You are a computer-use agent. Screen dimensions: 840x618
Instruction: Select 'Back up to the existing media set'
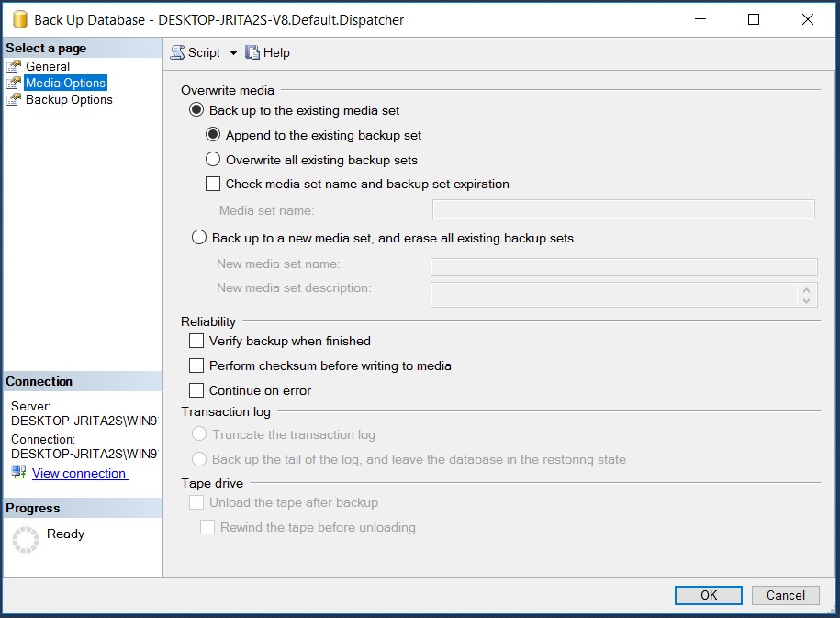pos(196,110)
